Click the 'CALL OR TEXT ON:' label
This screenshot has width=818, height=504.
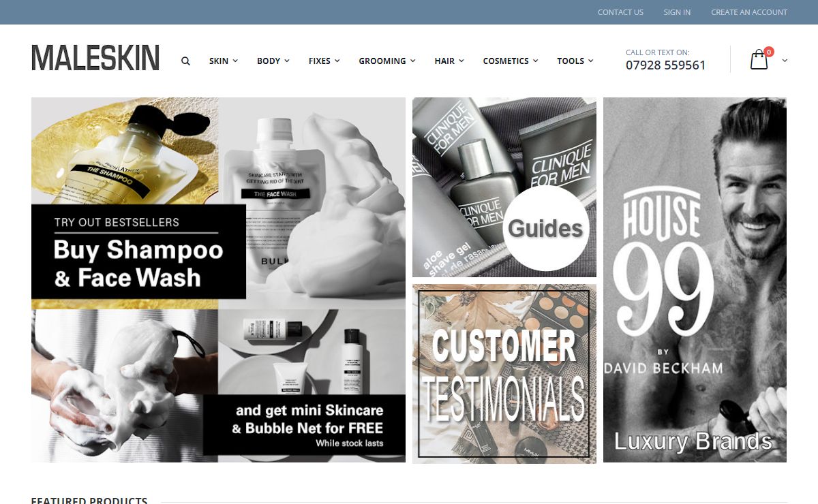(657, 52)
